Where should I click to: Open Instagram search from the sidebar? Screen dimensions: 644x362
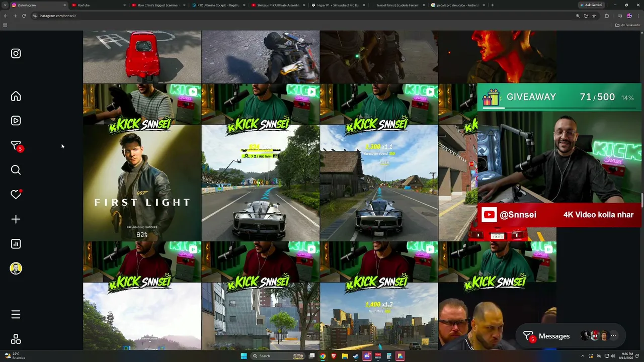pos(16,170)
